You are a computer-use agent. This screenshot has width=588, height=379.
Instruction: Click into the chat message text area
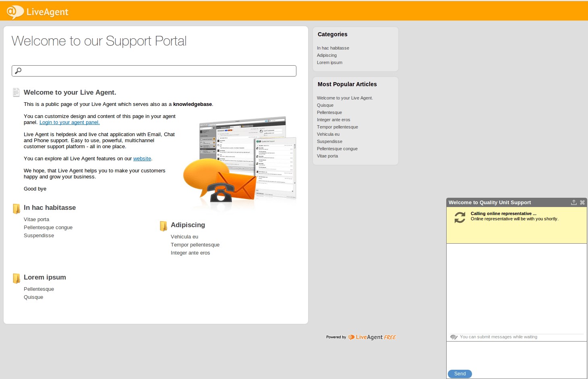(x=517, y=355)
